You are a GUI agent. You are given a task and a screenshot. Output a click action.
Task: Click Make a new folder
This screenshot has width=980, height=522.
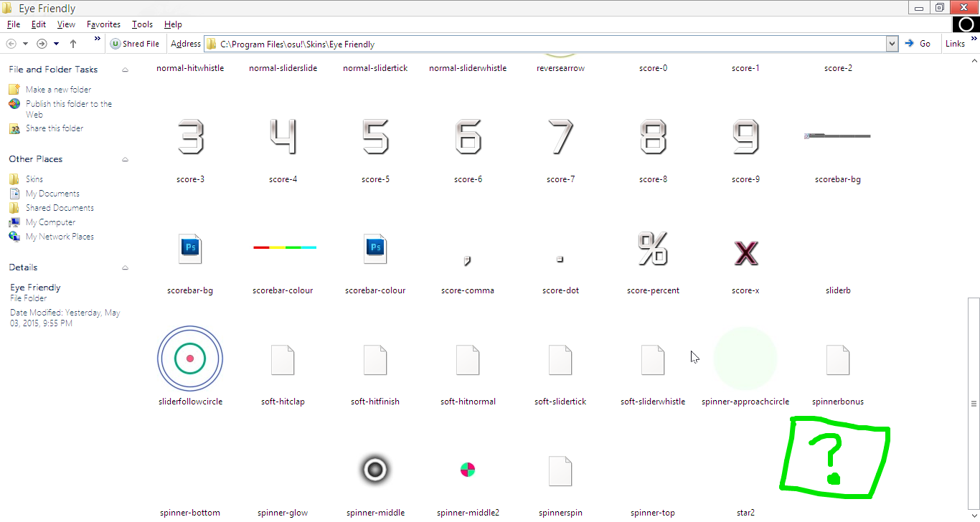click(58, 90)
